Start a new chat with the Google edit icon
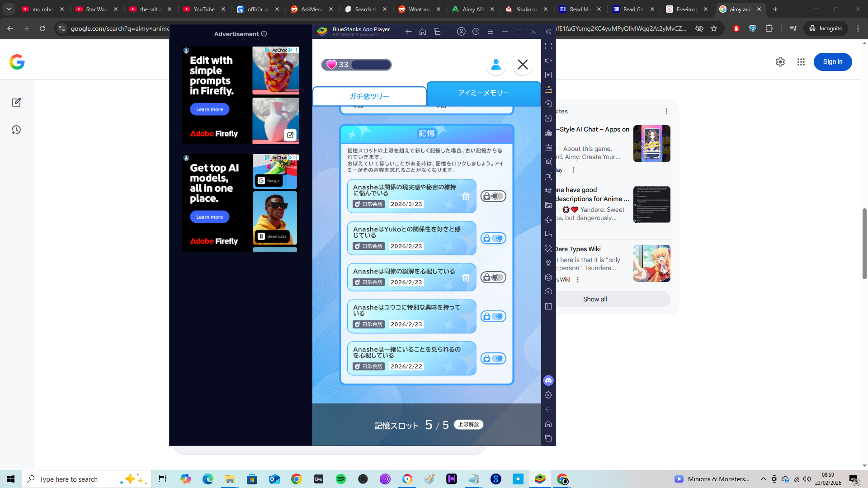 17,102
